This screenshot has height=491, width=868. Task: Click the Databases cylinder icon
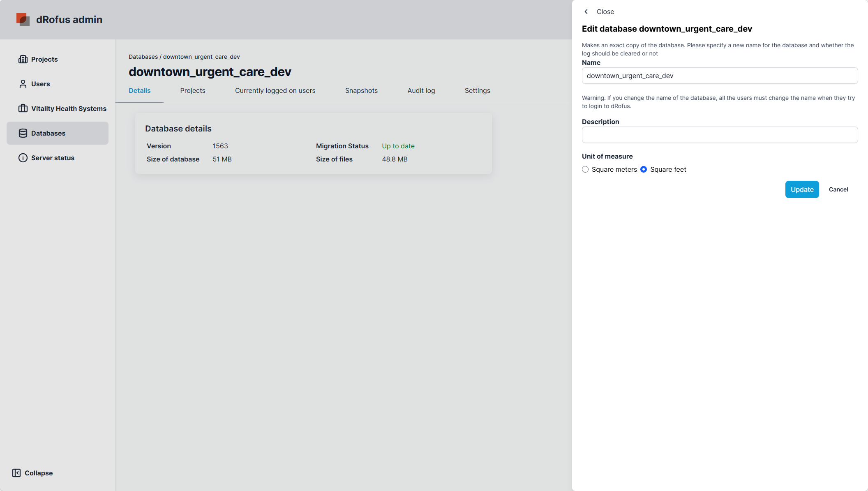23,133
